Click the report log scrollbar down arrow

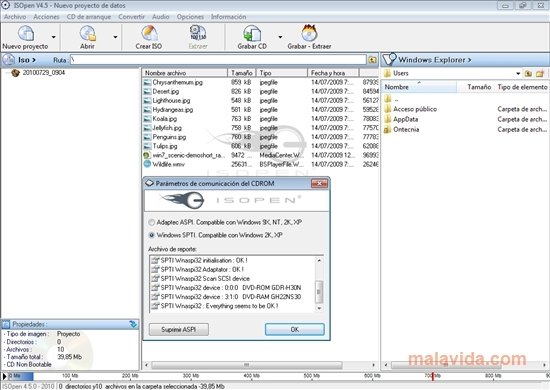tap(319, 308)
